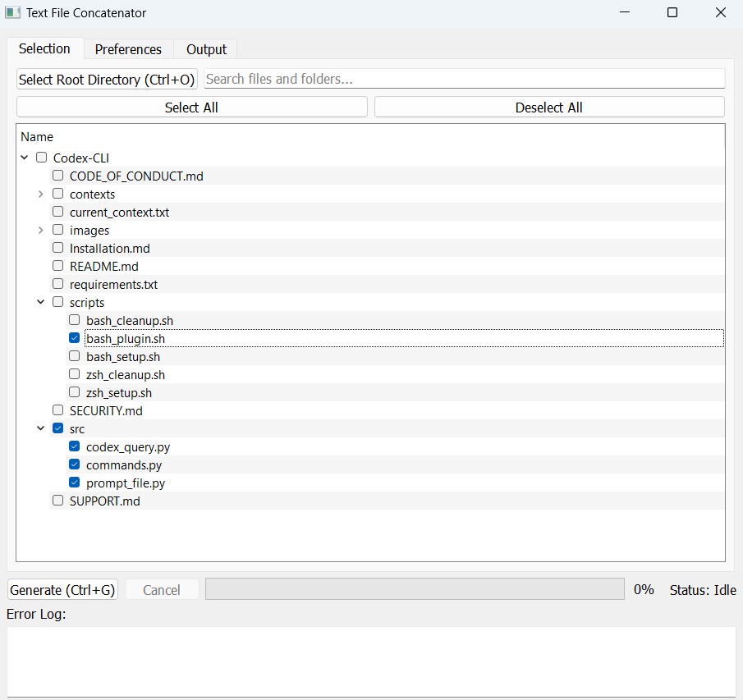The height and width of the screenshot is (700, 743).
Task: Check the bash_cleanup.sh checkbox
Action: point(75,320)
